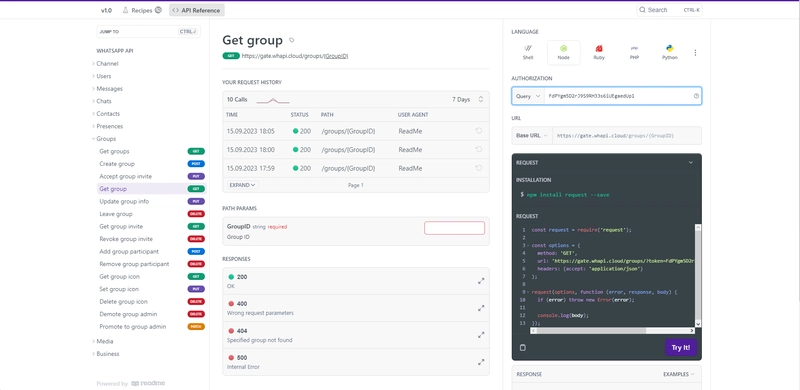Click the Try It! button

[x=681, y=348]
